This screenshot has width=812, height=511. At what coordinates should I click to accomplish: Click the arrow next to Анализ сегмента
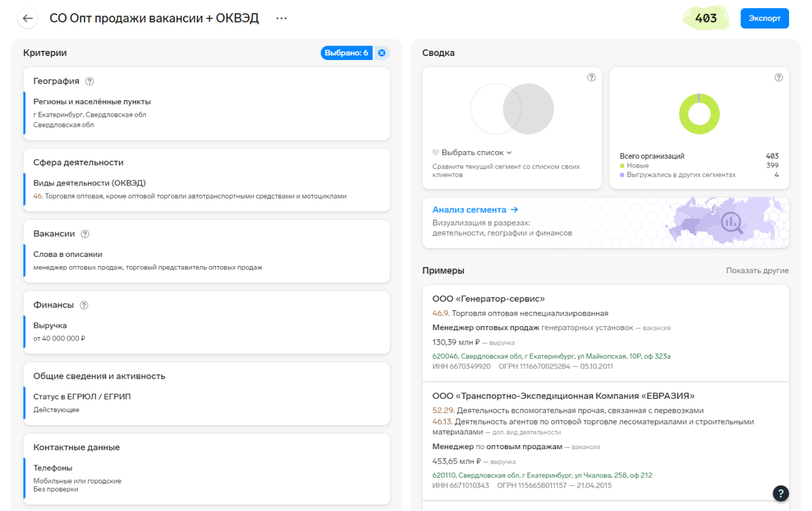click(514, 210)
